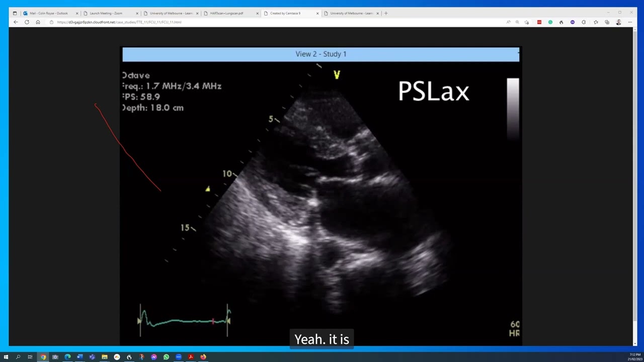Close the Mail - Colin Royse - Outlook tab
Viewport: 644px width, 362px height.
77,13
